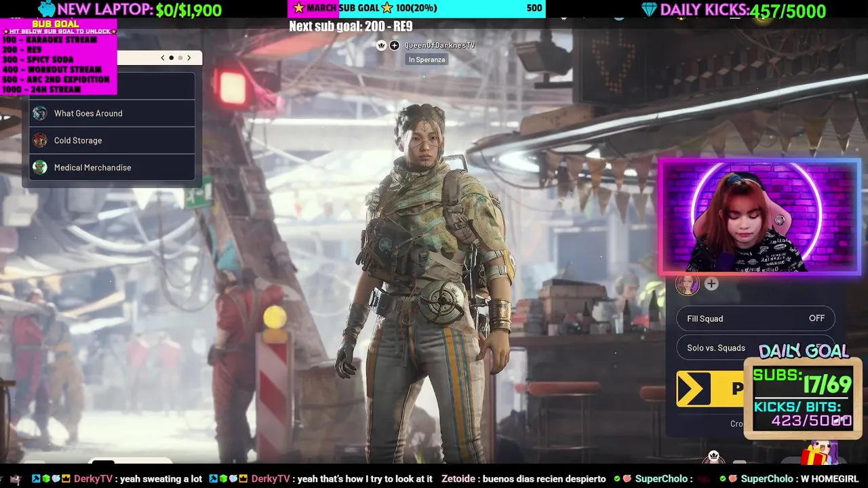The height and width of the screenshot is (488, 868).
Task: Click the QueenOfDarknesTV player name
Action: [x=439, y=45]
